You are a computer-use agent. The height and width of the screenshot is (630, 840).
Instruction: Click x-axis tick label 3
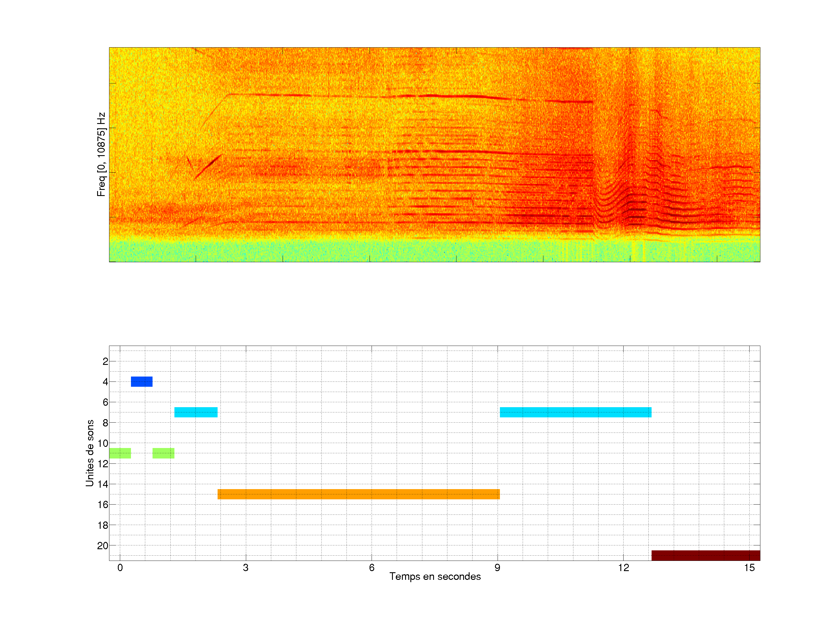[x=246, y=568]
